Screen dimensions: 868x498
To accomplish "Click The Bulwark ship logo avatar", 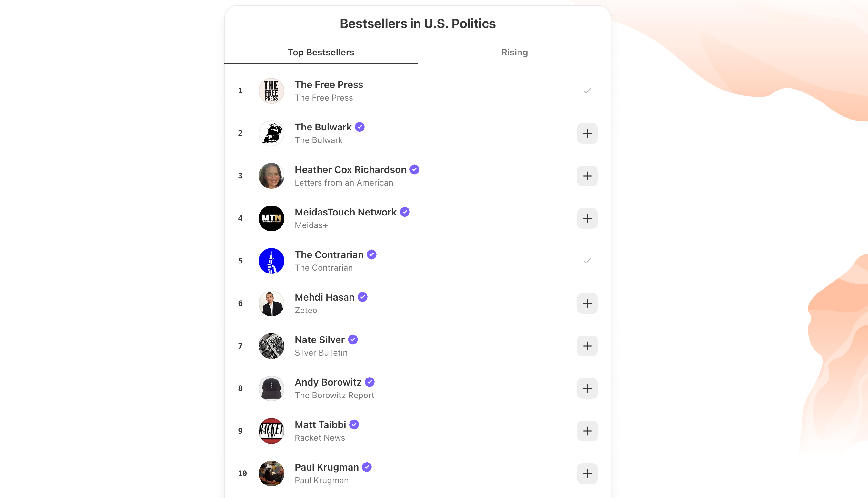I will 271,133.
